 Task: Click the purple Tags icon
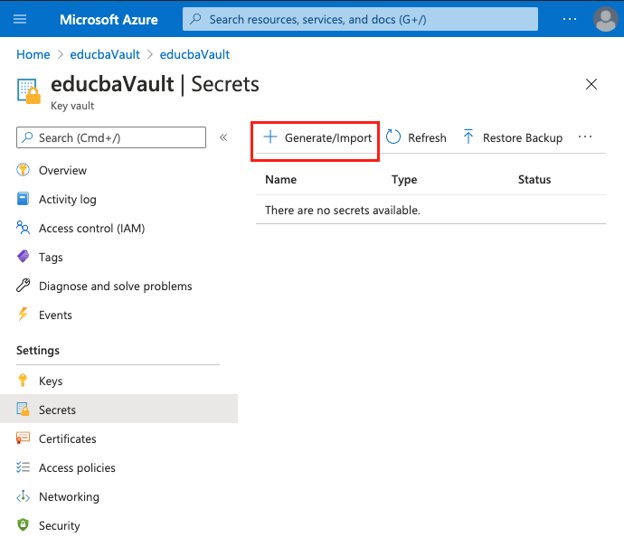pyautogui.click(x=23, y=256)
